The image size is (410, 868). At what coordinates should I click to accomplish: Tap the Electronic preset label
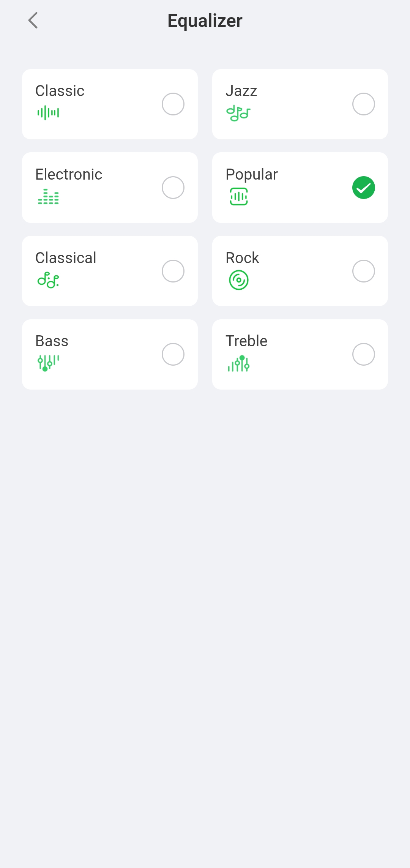pyautogui.click(x=69, y=174)
